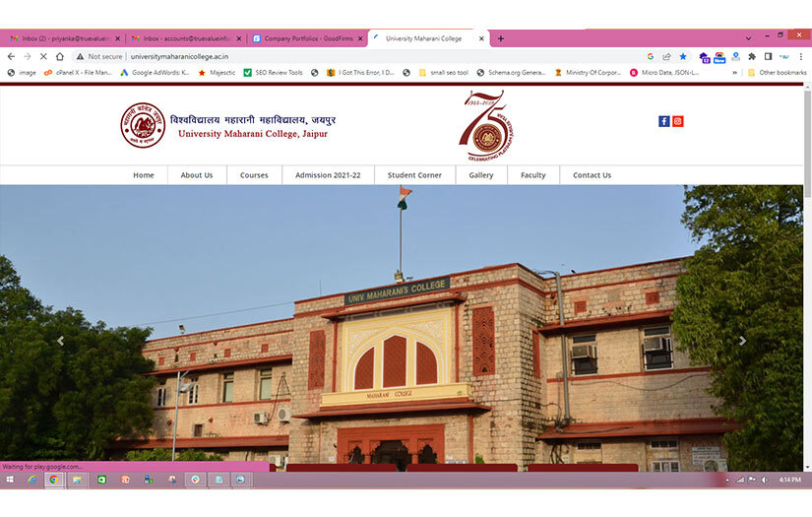Viewport: 812px width, 517px height.
Task: Click the University Maharani College round logo
Action: coord(143,125)
